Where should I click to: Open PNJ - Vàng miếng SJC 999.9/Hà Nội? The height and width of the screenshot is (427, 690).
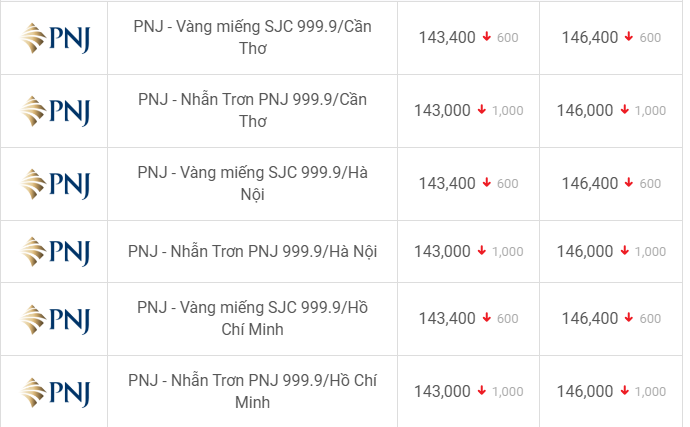pyautogui.click(x=253, y=184)
